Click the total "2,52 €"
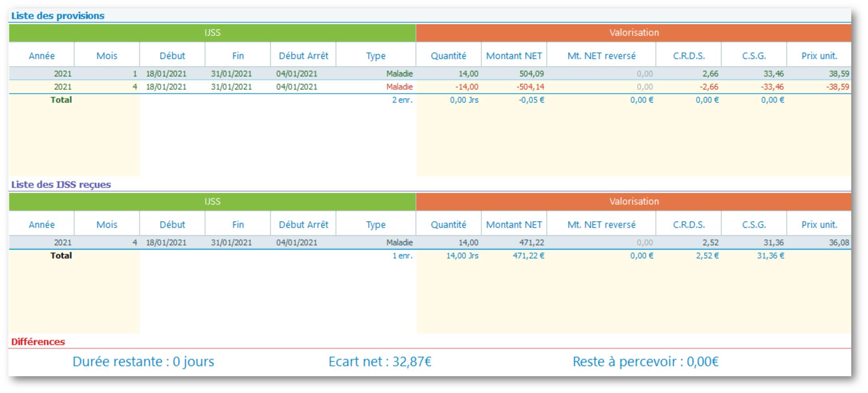The height and width of the screenshot is (393, 868). coord(708,256)
